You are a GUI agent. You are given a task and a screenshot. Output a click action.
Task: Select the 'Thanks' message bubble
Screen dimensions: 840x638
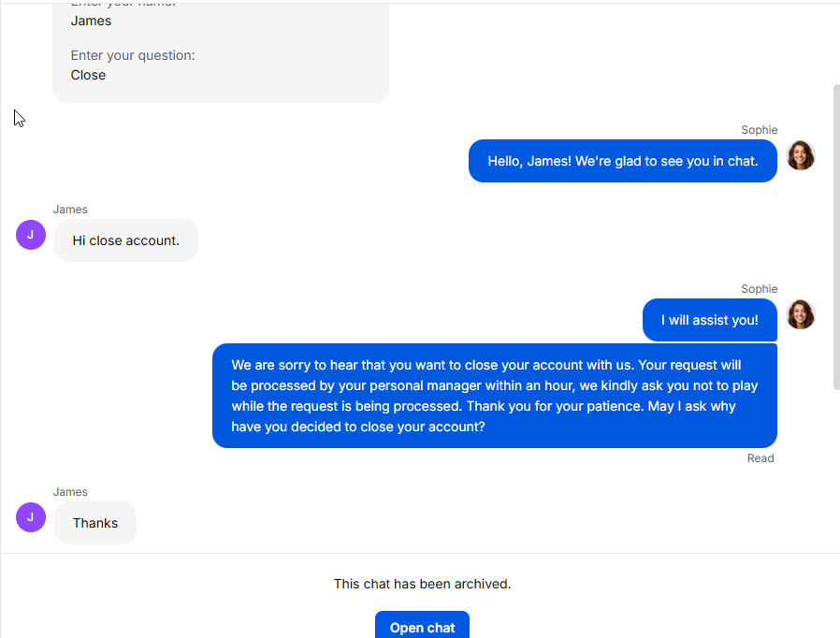pos(95,523)
